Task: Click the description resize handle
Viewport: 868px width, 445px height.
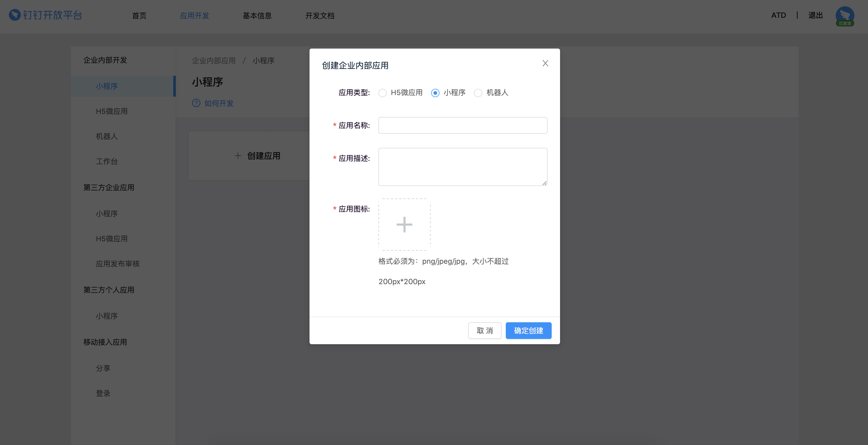Action: [544, 183]
